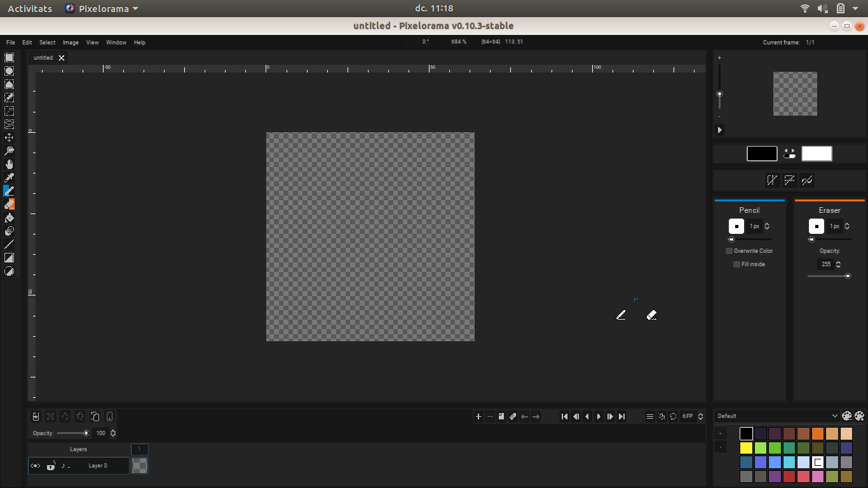The width and height of the screenshot is (868, 488).
Task: Toggle visibility of Layer 0
Action: (x=36, y=466)
